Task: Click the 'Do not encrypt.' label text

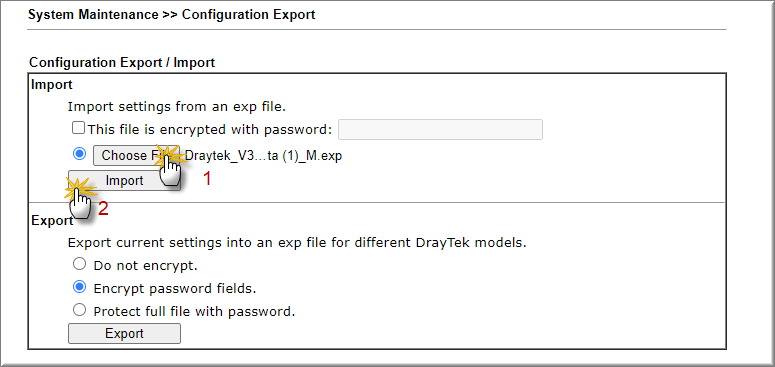Action: pyautogui.click(x=145, y=266)
